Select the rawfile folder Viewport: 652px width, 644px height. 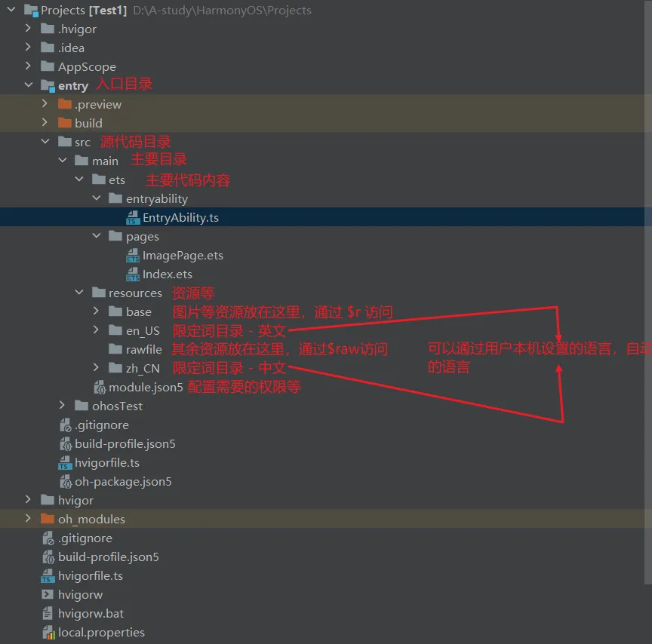[143, 350]
